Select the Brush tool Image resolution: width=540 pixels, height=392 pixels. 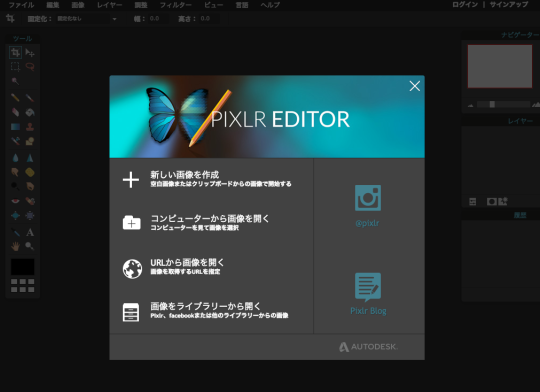[30, 98]
